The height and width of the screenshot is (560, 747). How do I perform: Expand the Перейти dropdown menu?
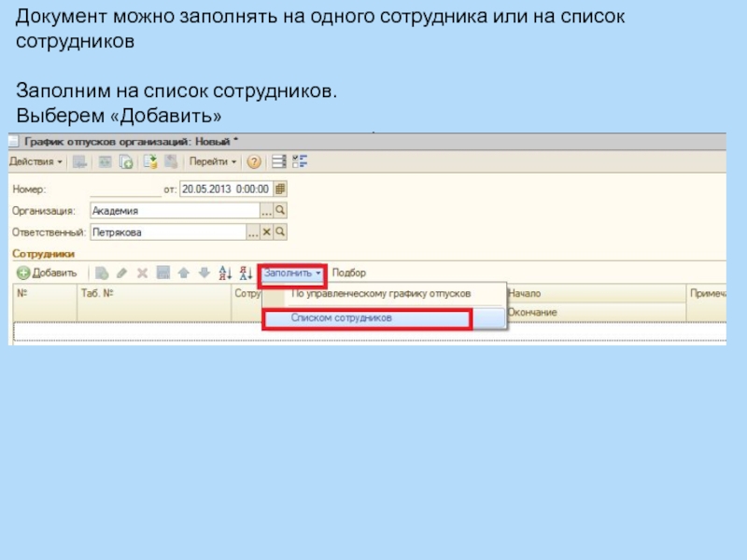pyautogui.click(x=213, y=161)
